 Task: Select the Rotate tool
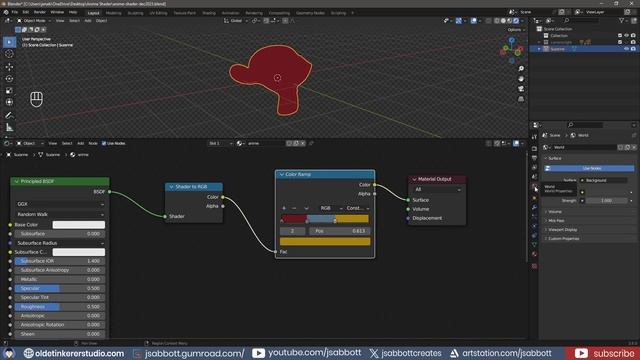pyautogui.click(x=9, y=78)
